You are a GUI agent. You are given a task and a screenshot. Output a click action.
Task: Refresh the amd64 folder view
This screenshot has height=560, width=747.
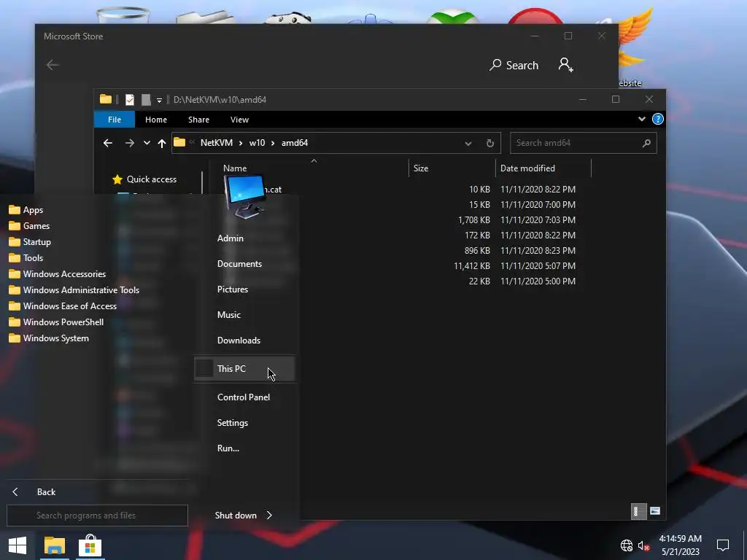(x=489, y=144)
